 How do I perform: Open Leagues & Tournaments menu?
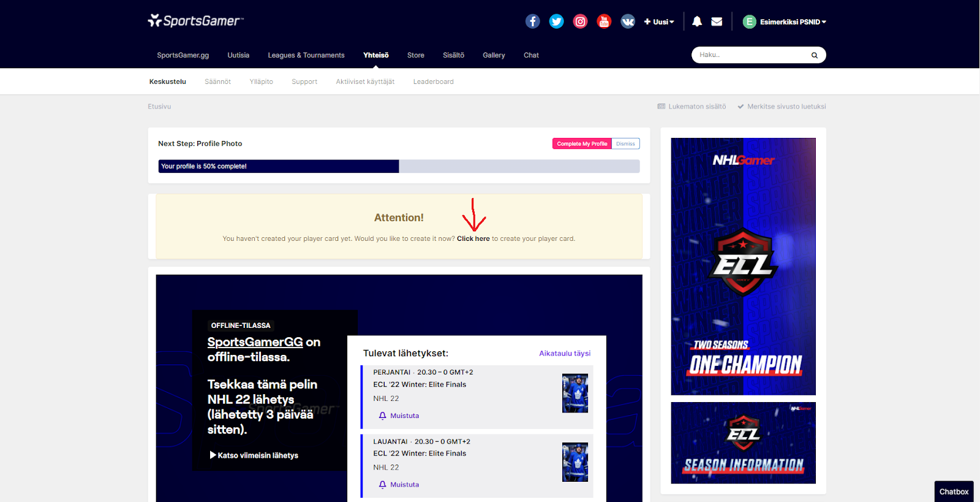coord(306,55)
